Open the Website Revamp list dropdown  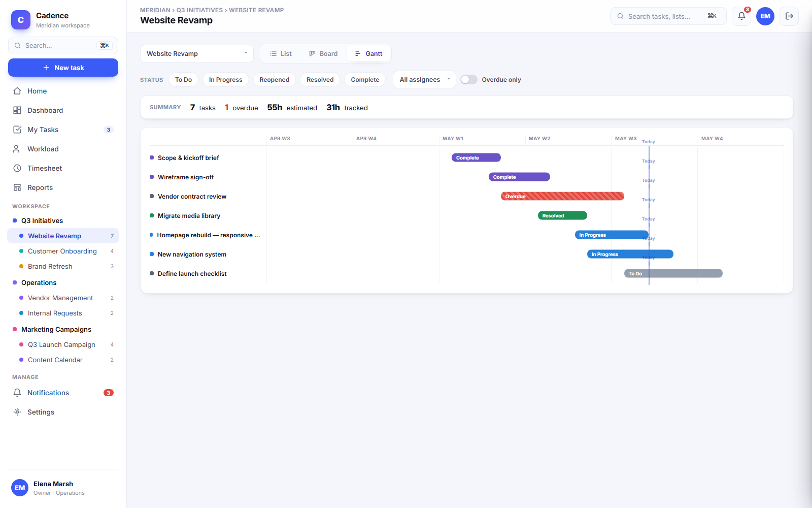(197, 54)
